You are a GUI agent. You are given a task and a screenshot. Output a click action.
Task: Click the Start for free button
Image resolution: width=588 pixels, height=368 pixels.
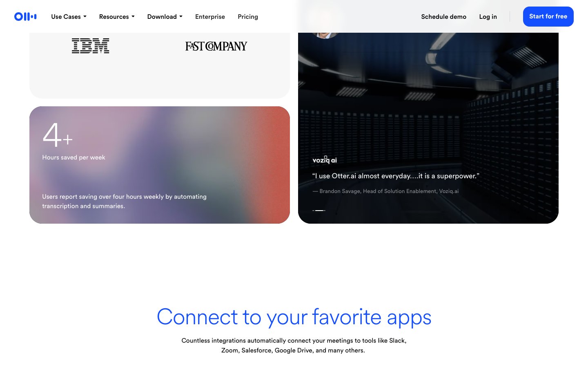pyautogui.click(x=548, y=16)
